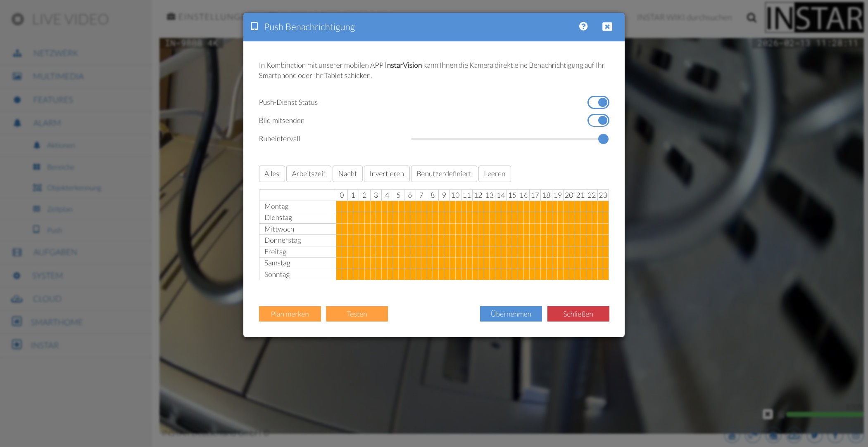This screenshot has height=447, width=868.
Task: Click Invertieren to invert schedule
Action: click(386, 174)
